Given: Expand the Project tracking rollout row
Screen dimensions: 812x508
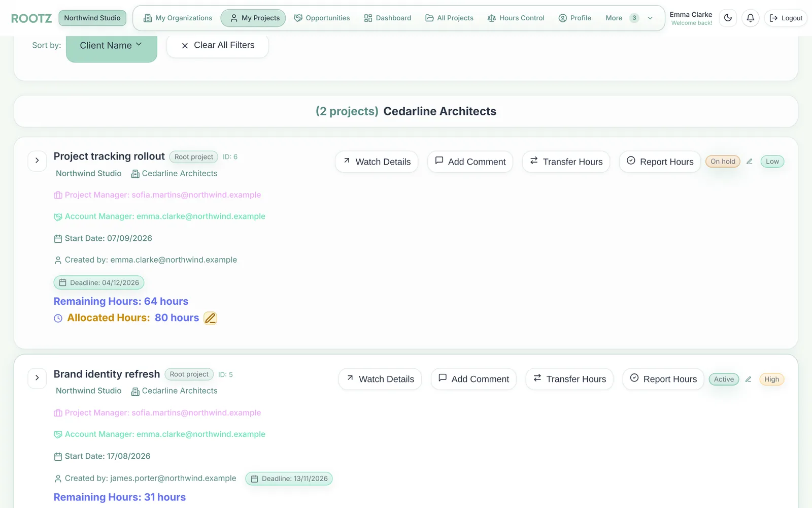Looking at the screenshot, I should click(x=37, y=161).
